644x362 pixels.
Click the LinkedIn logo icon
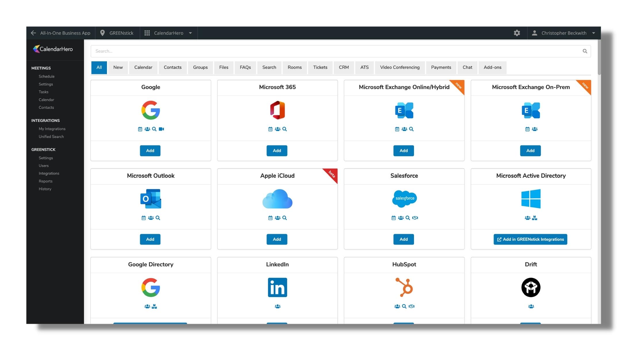point(277,287)
